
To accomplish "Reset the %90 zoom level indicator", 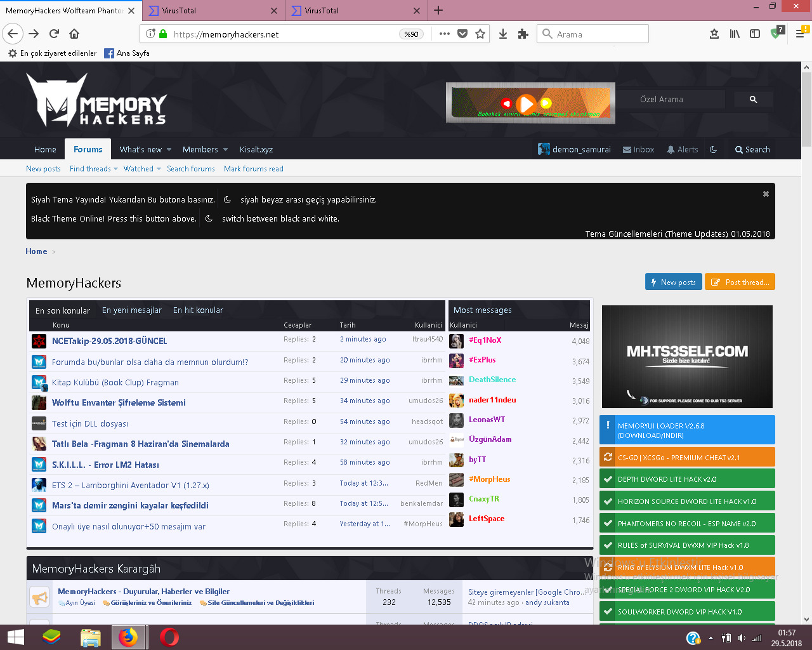I will click(412, 34).
